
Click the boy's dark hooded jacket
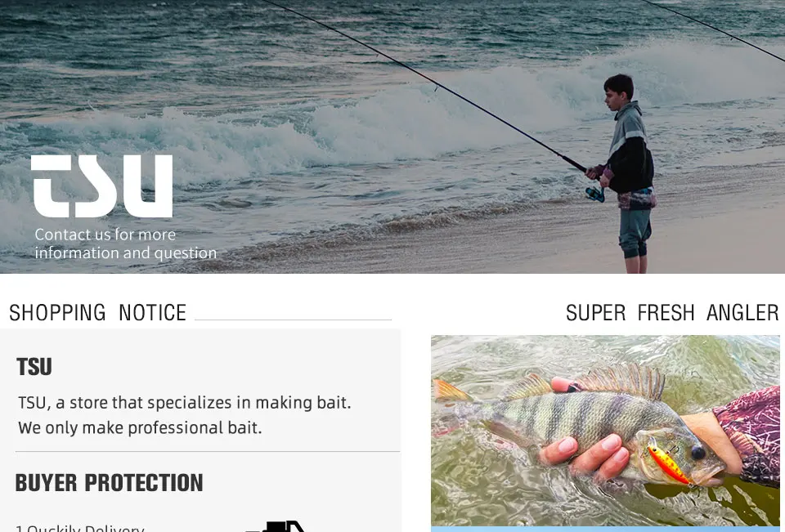[630, 150]
